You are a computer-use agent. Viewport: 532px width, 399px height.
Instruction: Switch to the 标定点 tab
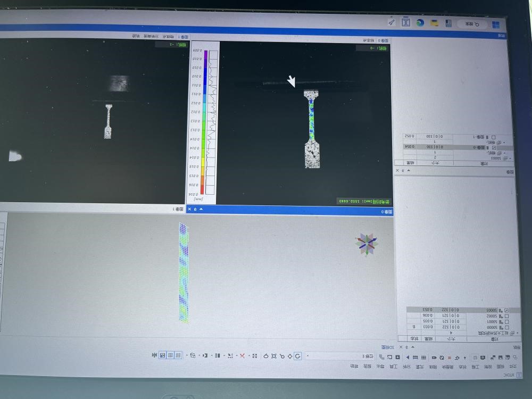coord(368,40)
